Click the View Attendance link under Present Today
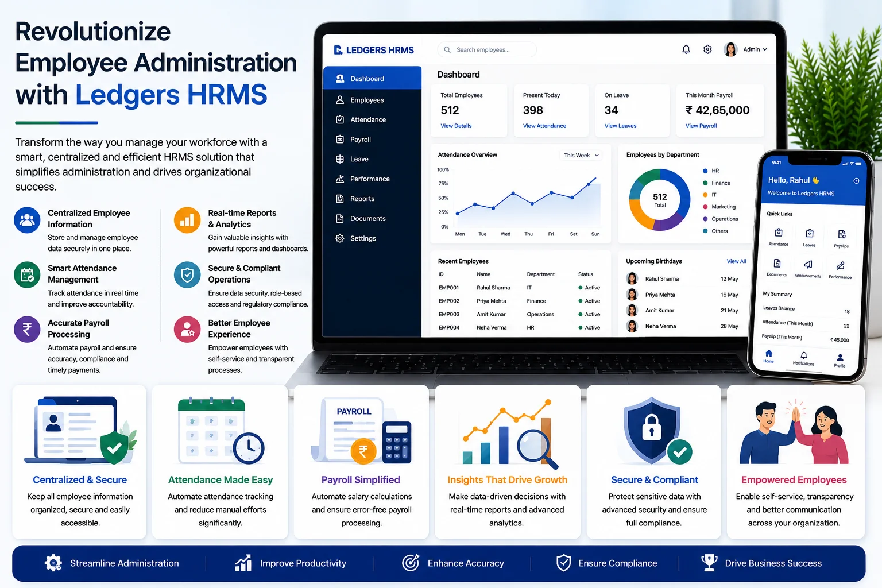882x588 pixels. (544, 126)
